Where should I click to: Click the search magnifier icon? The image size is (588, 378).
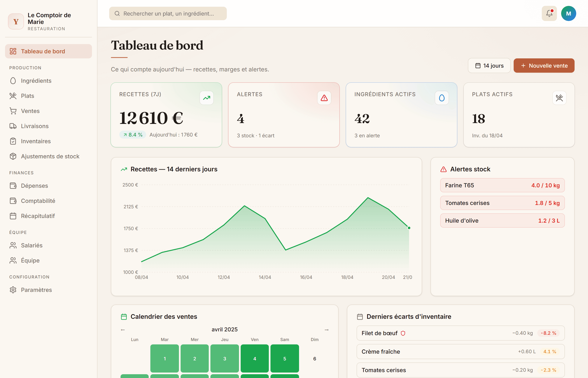[117, 13]
